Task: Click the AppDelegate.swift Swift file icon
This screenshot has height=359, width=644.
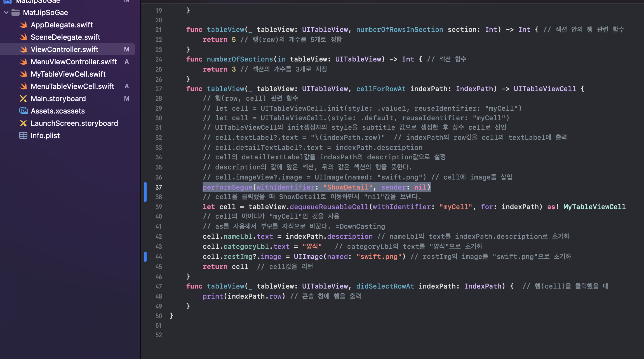Action: (x=23, y=25)
